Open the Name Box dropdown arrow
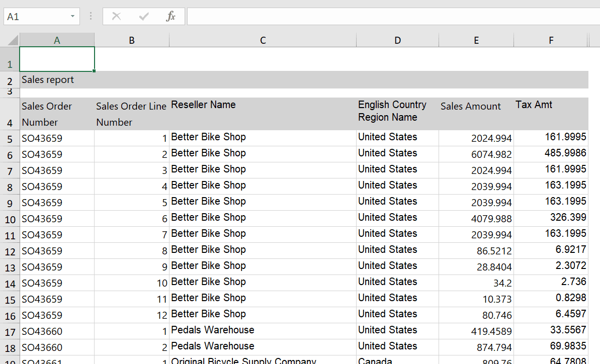600x364 pixels. coord(72,16)
